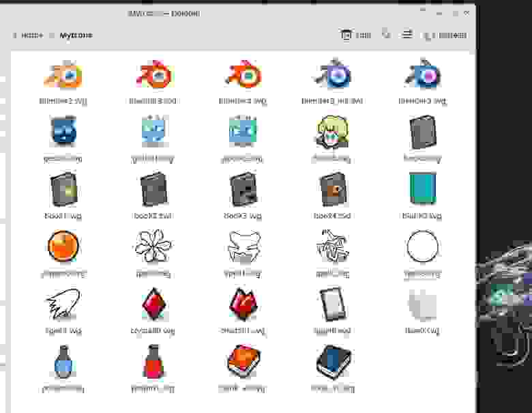Select the dark navy blue square icon file
The width and height of the screenshot is (532, 413).
pos(63,131)
